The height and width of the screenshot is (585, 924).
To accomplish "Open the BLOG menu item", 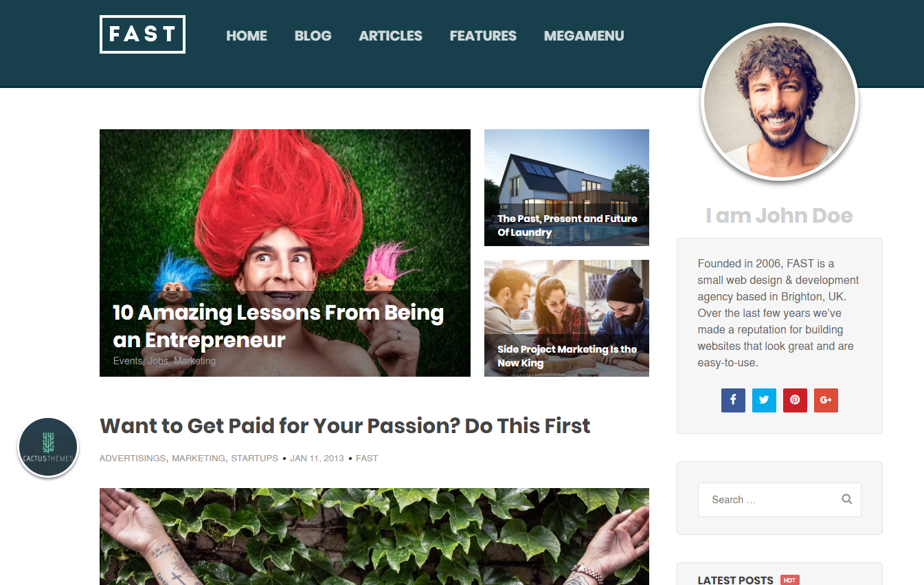I will point(313,36).
